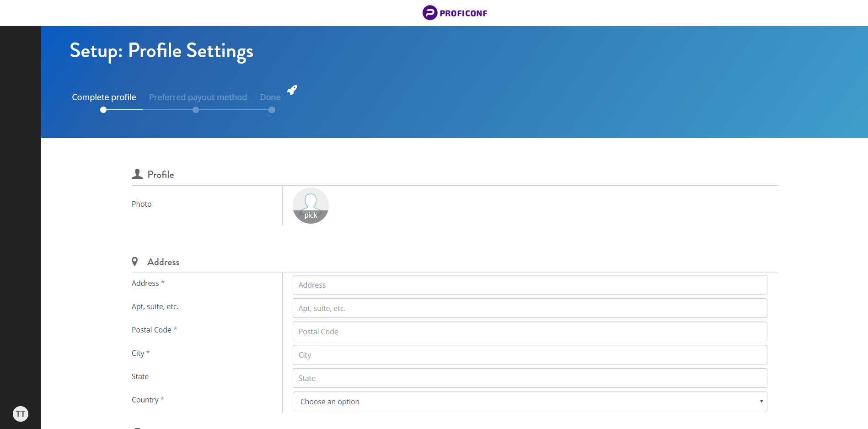Click the PROFICONF brand text
The height and width of the screenshot is (429, 868).
click(463, 13)
